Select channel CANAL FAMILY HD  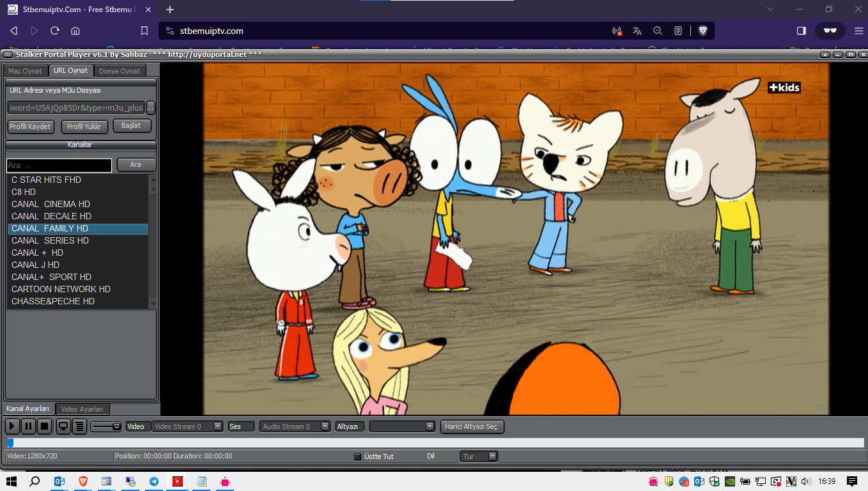click(78, 228)
